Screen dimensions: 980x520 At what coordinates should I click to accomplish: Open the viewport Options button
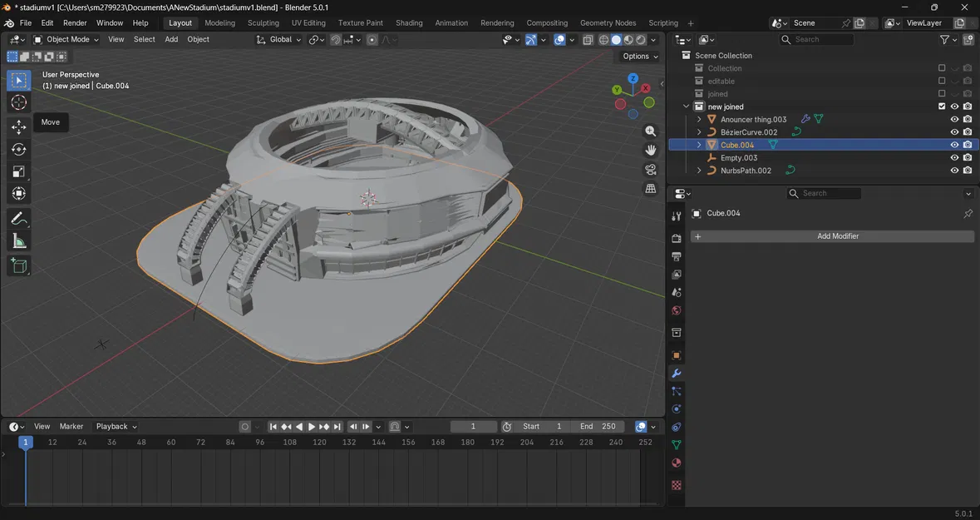(x=639, y=57)
